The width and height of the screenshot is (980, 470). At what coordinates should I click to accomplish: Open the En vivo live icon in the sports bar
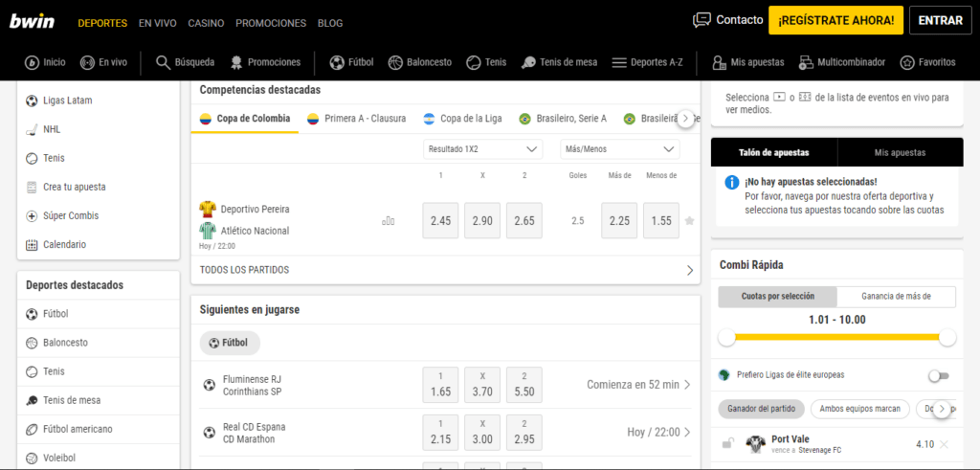click(87, 62)
